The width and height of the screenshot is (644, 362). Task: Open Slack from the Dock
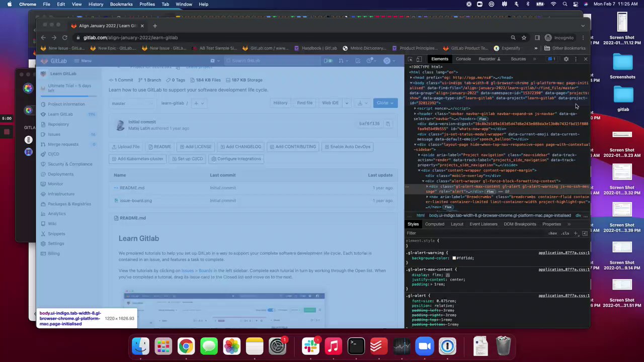click(x=310, y=346)
